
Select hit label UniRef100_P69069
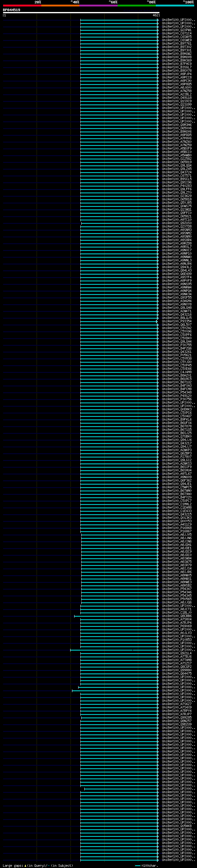click(176, 626)
